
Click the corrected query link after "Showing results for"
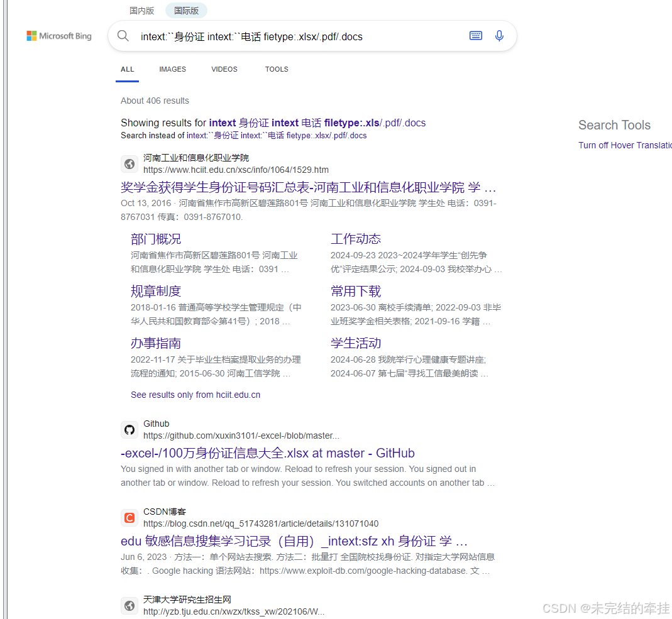click(x=317, y=123)
